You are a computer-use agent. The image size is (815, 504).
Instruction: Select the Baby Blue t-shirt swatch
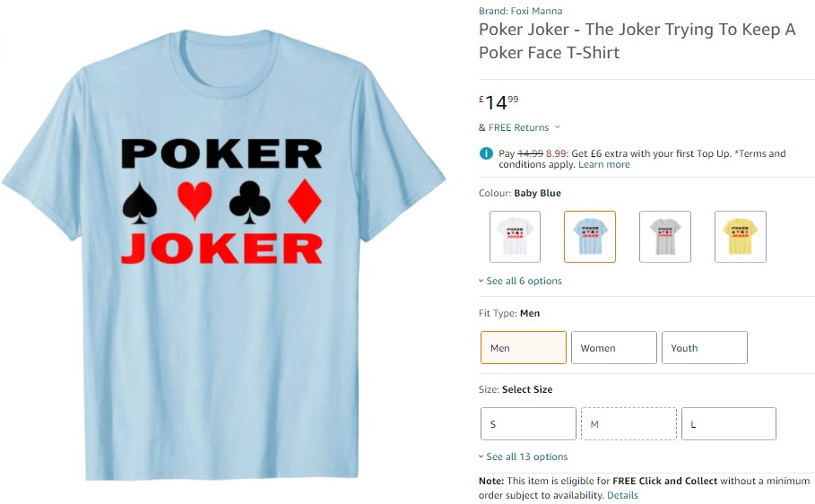(x=590, y=237)
